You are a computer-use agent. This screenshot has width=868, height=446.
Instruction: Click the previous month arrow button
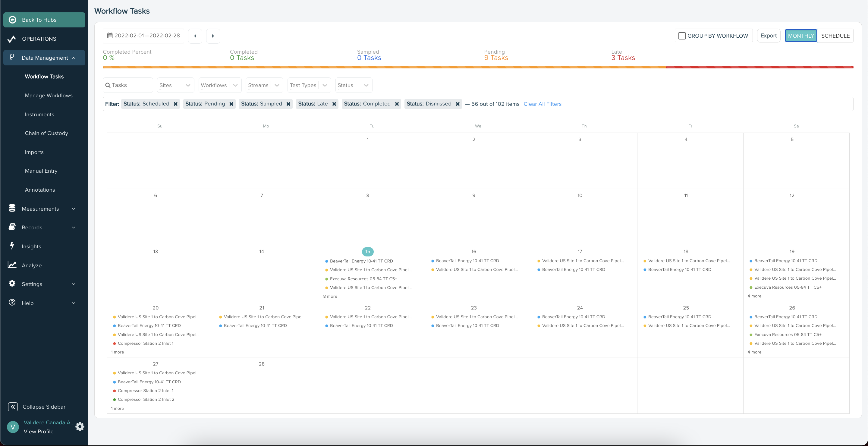(195, 36)
